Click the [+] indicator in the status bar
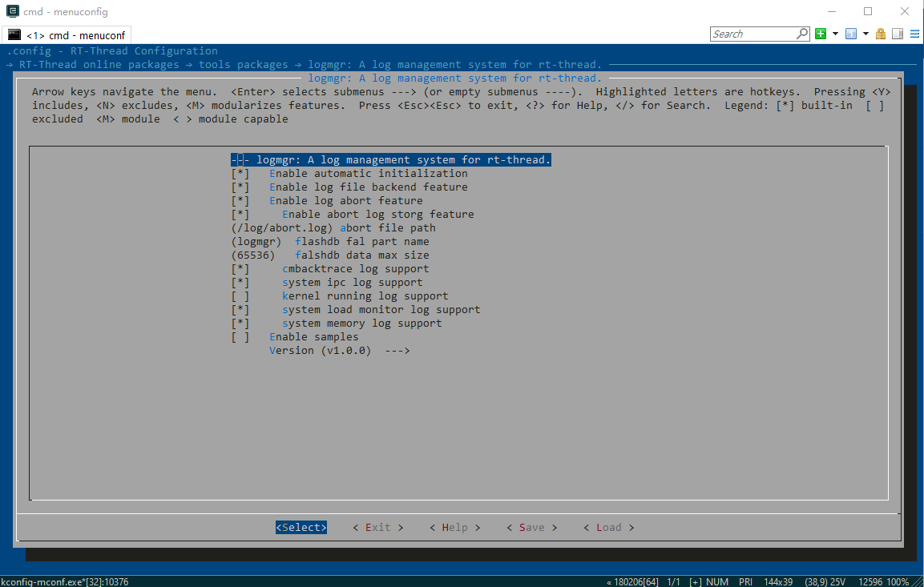 696,581
